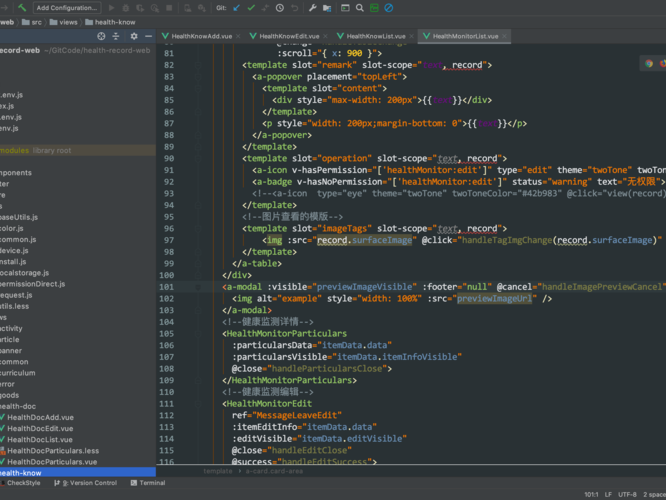Close the HealthKnowList.vue tab

[412, 36]
